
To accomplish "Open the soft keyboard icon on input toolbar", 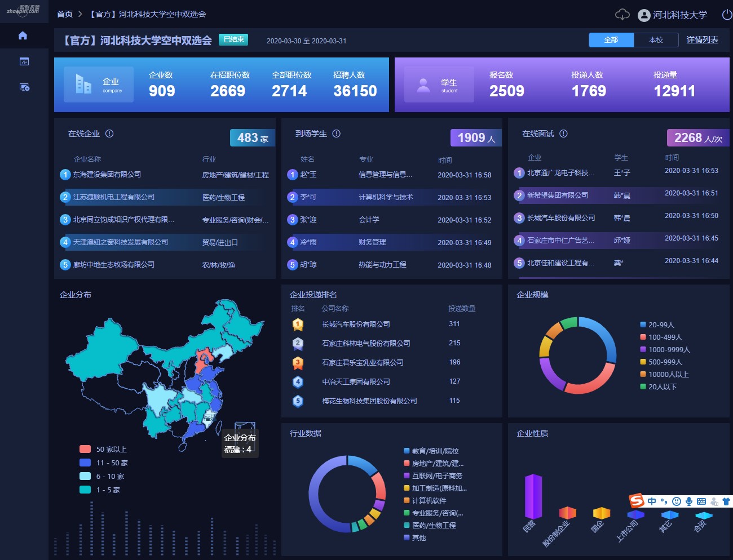I will (701, 501).
